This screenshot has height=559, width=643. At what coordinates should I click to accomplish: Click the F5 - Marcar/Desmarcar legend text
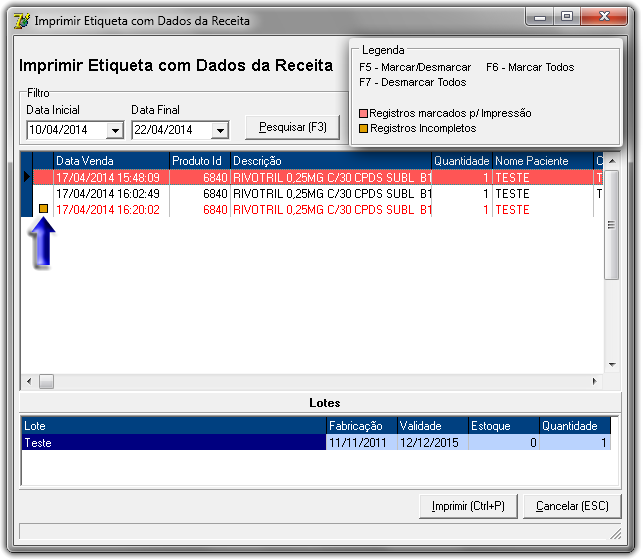tap(415, 67)
